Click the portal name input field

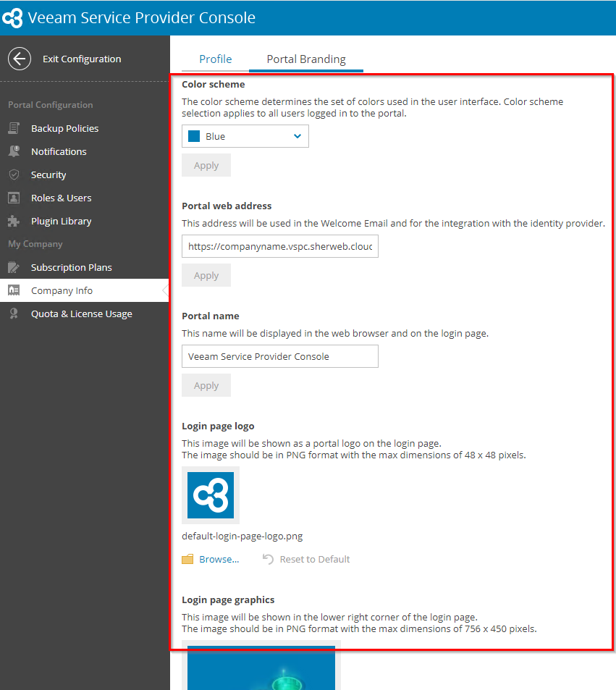click(280, 356)
